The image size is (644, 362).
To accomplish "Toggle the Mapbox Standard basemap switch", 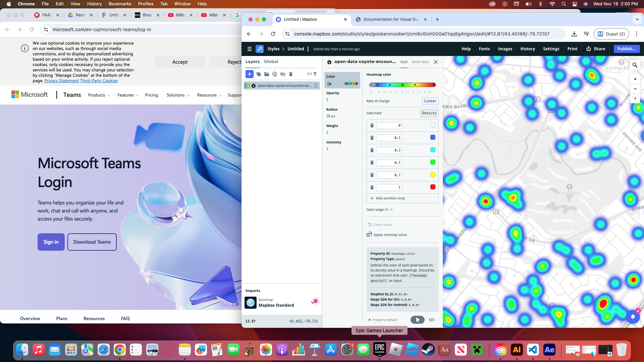I will 315,301.
